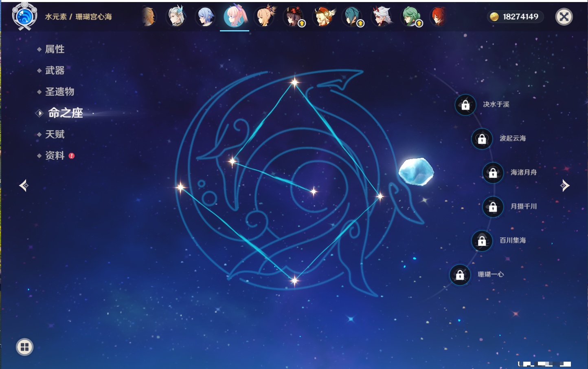This screenshot has height=369, width=588.
Task: Open the grid menu button at bottom-left
Action: tap(24, 347)
